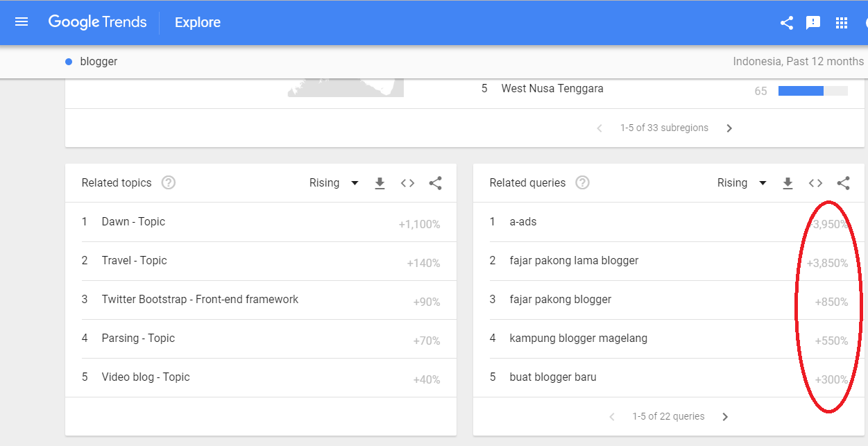Select the Explore page title
The height and width of the screenshot is (446, 868).
(x=198, y=22)
